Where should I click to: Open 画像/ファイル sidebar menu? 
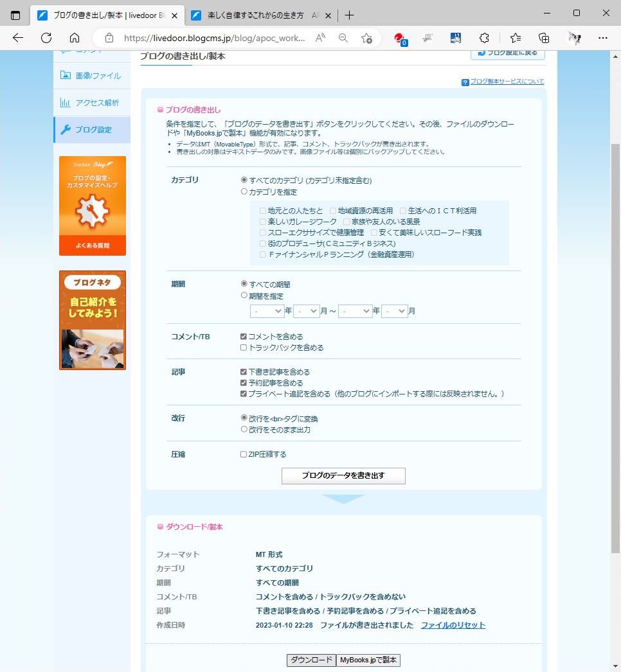point(92,75)
